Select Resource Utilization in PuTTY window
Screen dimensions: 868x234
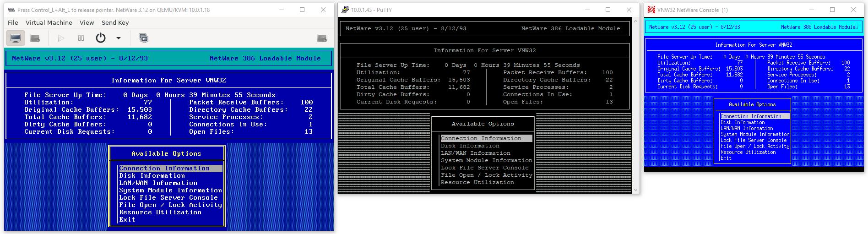click(477, 182)
